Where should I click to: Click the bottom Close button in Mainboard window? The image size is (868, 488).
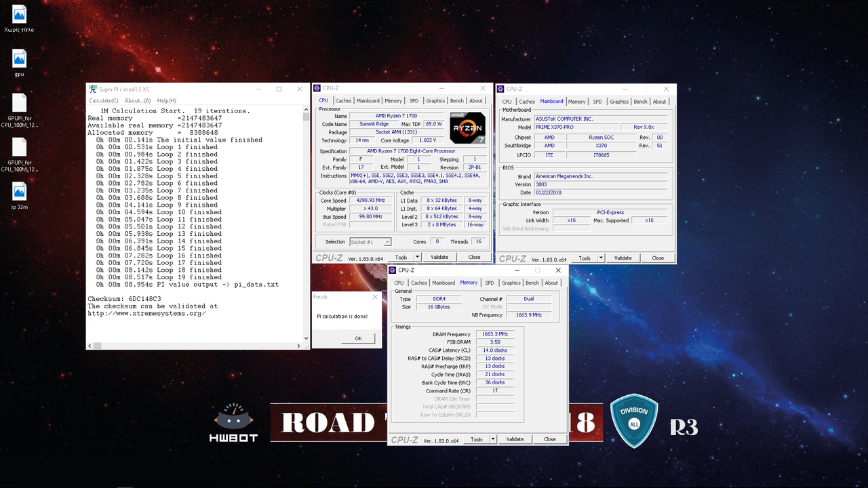point(658,258)
